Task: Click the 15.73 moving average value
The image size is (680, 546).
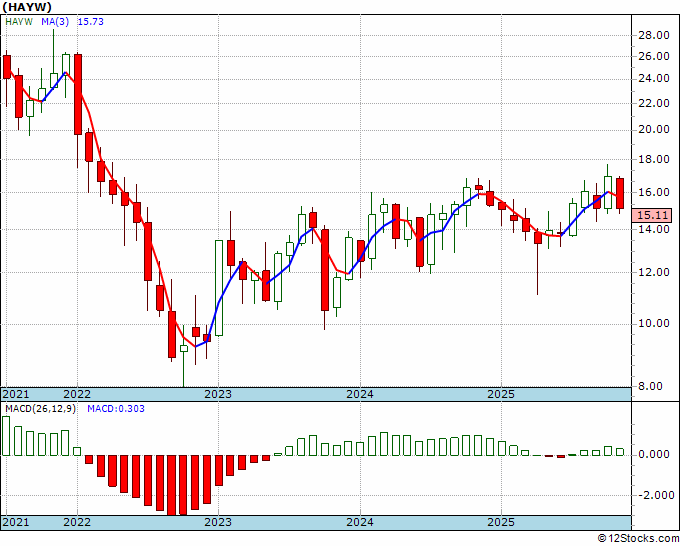Action: click(90, 22)
